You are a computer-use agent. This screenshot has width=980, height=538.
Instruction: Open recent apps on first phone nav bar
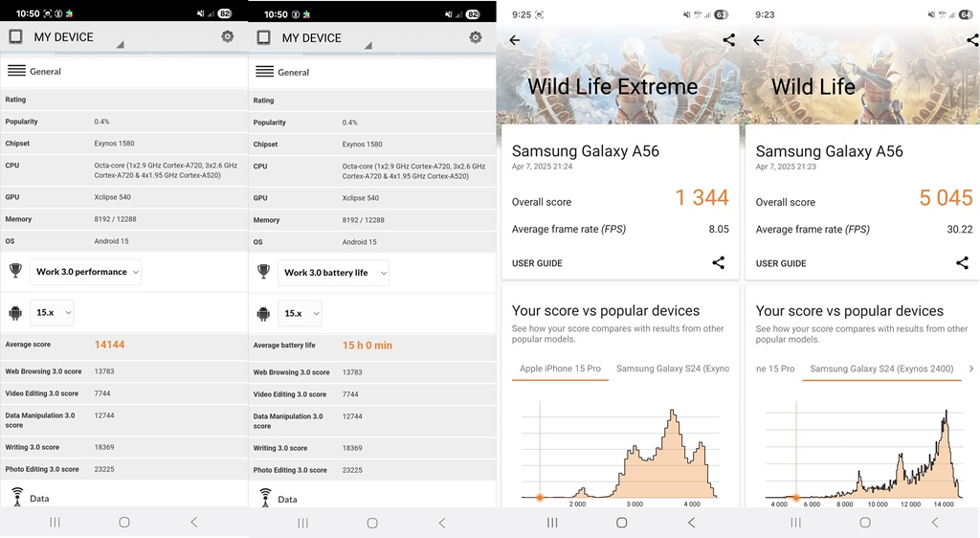pyautogui.click(x=55, y=522)
